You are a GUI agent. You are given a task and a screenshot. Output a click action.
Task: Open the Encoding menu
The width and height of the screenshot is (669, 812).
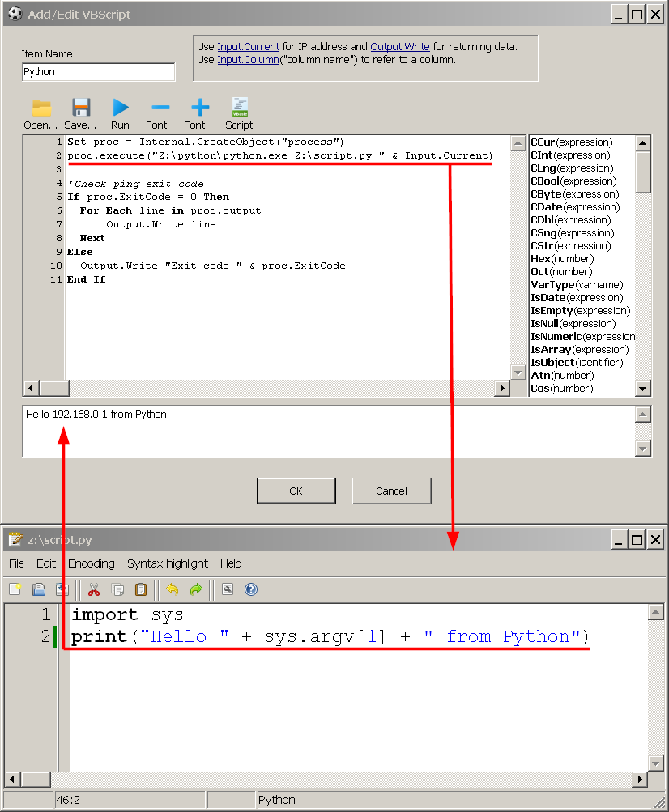92,563
